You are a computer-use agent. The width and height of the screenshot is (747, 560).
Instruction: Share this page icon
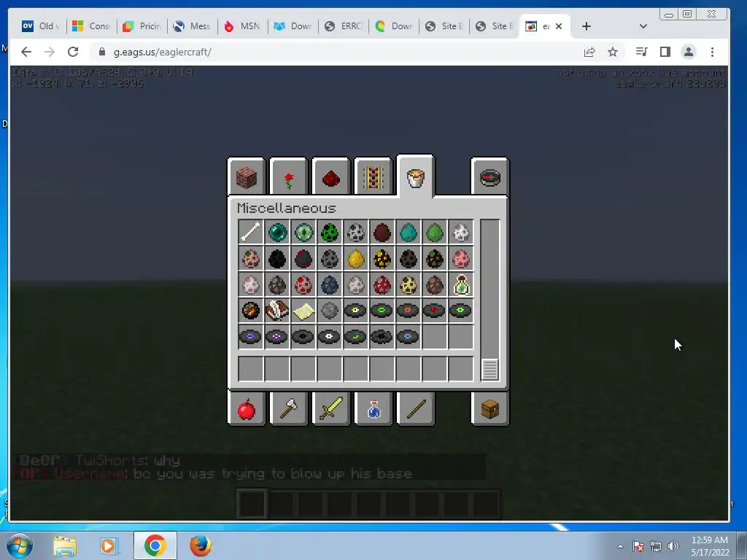(x=589, y=52)
